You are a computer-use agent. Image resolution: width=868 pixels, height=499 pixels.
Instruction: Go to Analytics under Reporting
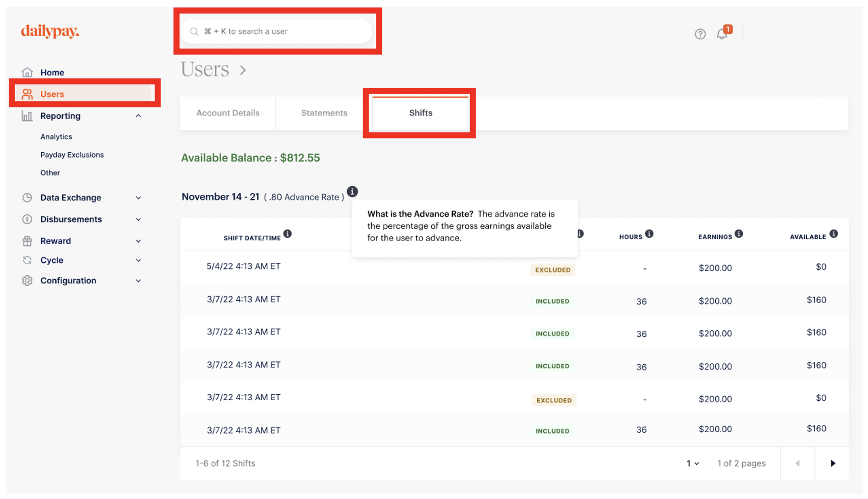click(x=56, y=137)
